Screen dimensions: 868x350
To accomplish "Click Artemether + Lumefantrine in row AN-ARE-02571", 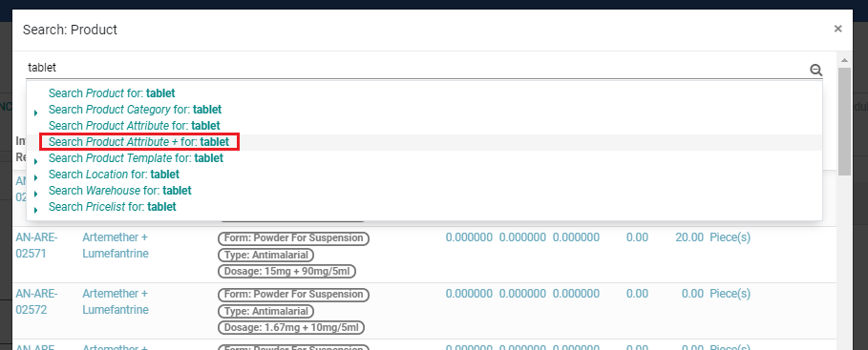I will (116, 245).
